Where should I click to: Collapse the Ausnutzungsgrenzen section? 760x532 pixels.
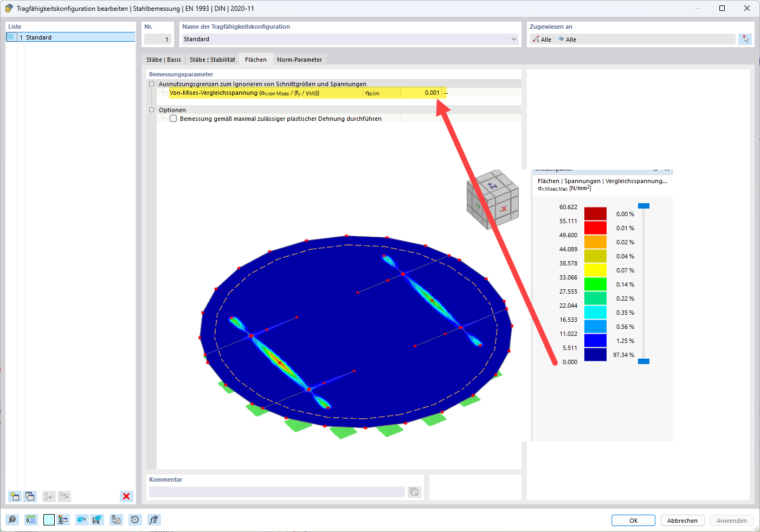coord(152,84)
